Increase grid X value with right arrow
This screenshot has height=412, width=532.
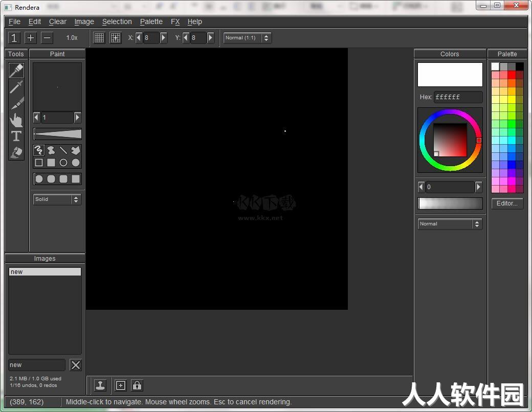[x=163, y=38]
